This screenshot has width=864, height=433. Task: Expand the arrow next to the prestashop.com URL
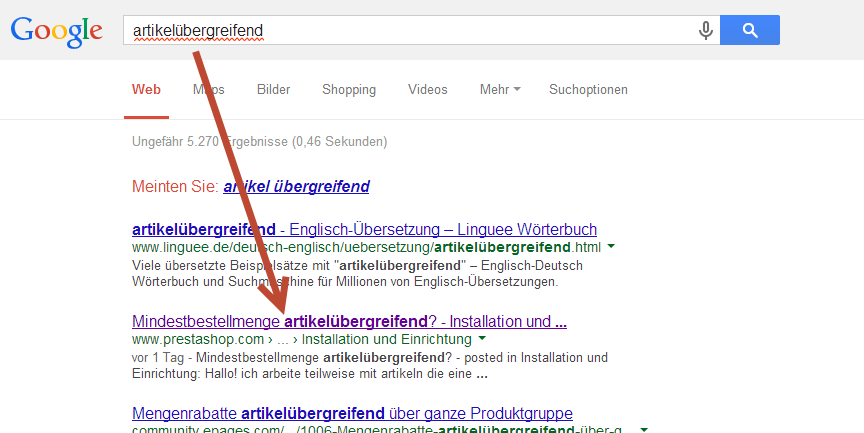pyautogui.click(x=482, y=338)
